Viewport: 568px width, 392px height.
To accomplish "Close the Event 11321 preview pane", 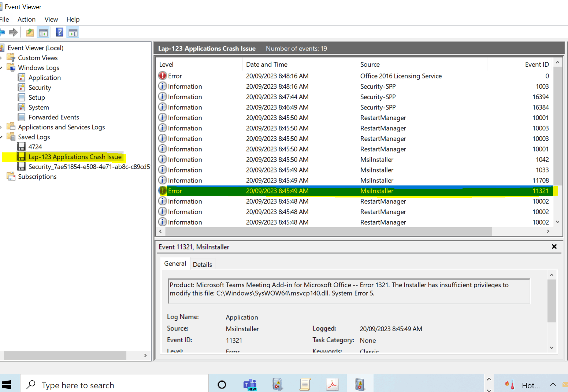I will coord(554,247).
